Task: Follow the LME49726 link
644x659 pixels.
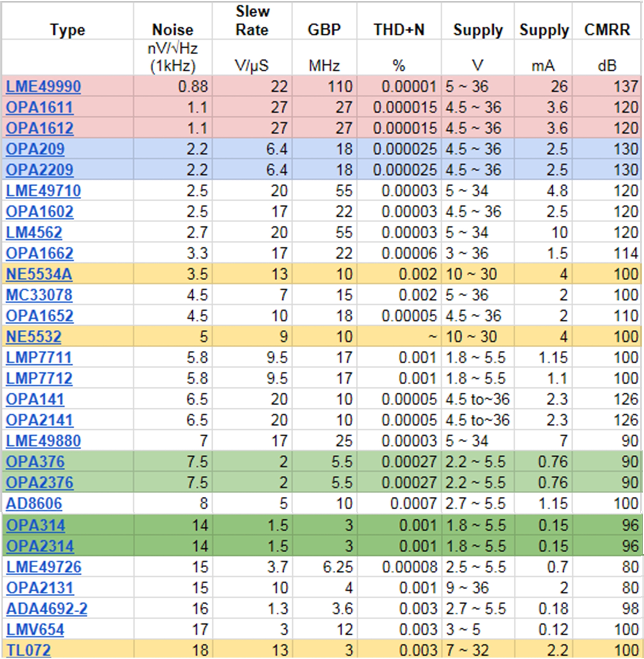Action: 44,567
